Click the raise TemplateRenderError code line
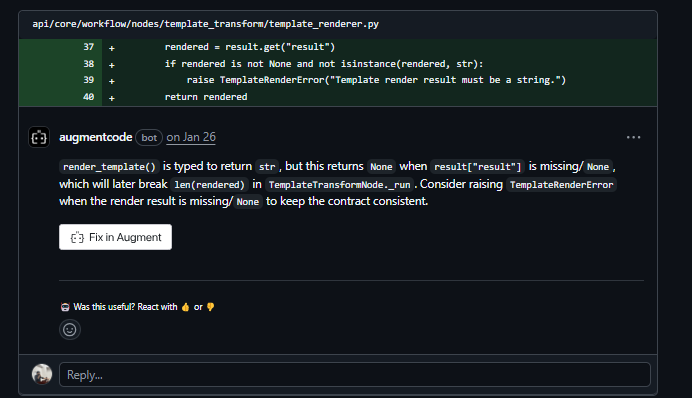Screen dimensions: 692x398 click(376, 80)
